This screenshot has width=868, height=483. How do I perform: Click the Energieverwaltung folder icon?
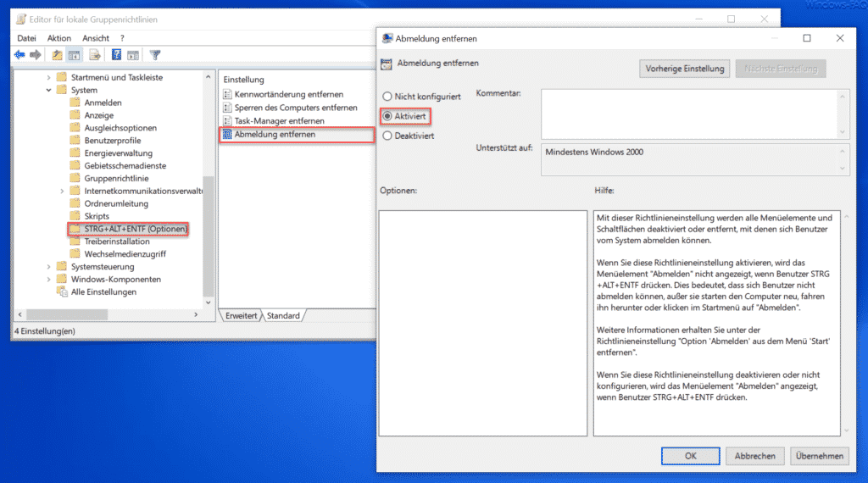coord(75,153)
